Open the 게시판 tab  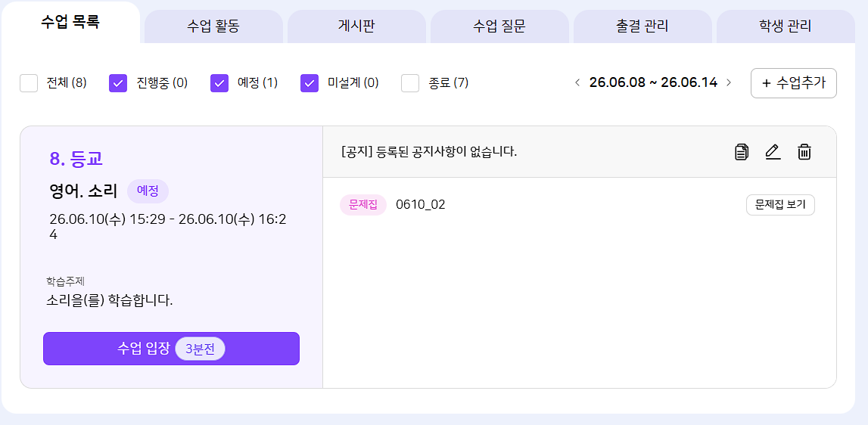click(x=356, y=26)
